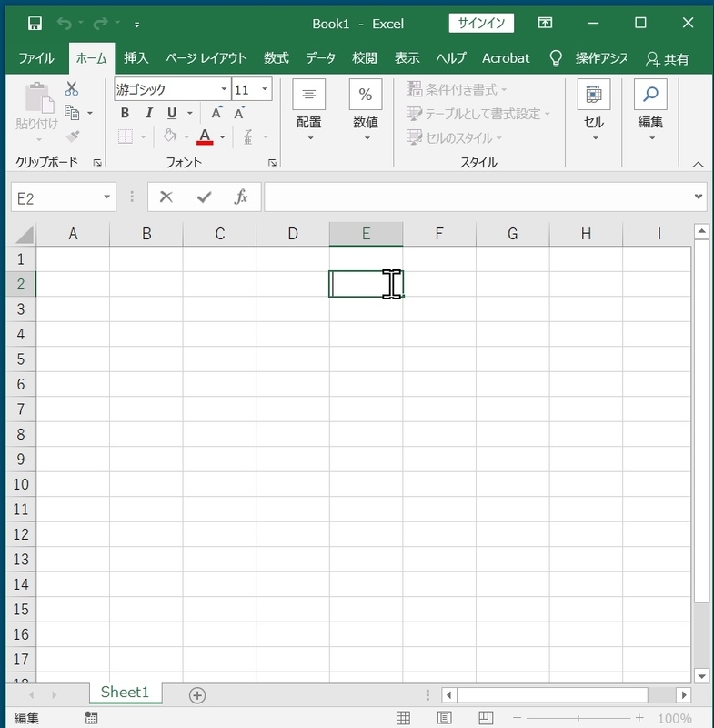The height and width of the screenshot is (728, 714).
Task: Open the Customize Quick Access Toolbar menu
Action: (x=136, y=25)
